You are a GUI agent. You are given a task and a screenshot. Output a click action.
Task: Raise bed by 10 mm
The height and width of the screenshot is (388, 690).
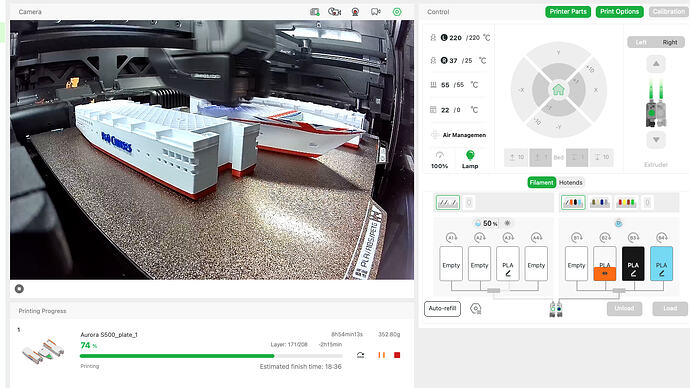point(516,157)
